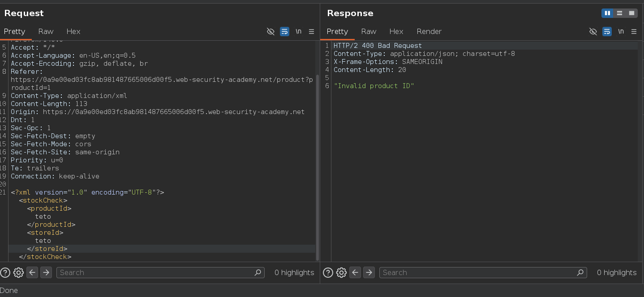Click '0 highlights' label under Response

617,272
